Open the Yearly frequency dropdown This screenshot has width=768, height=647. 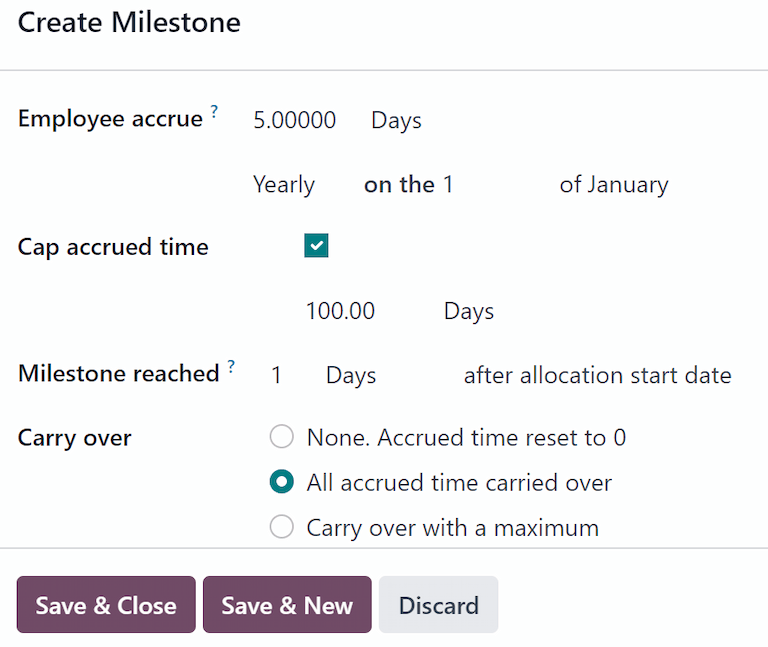tap(284, 185)
